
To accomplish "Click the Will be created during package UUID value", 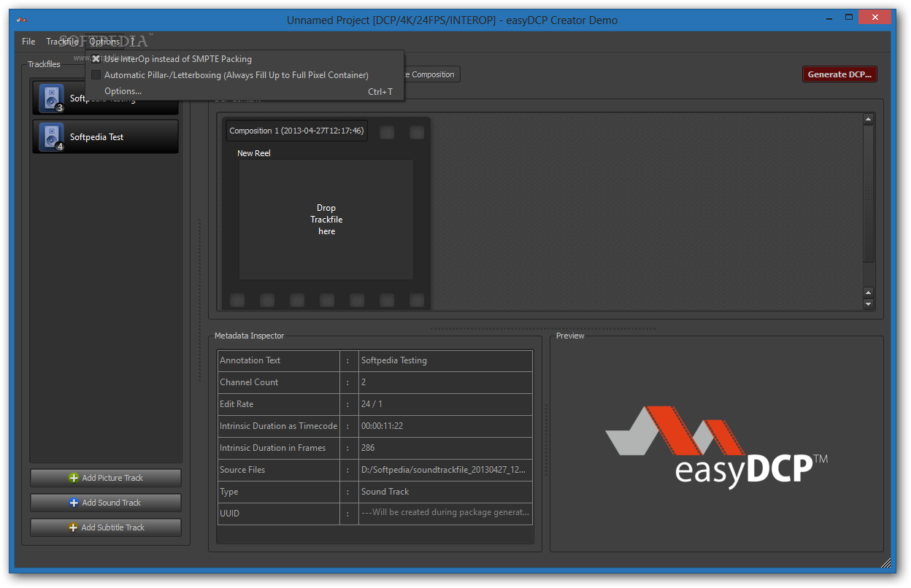I will coord(445,512).
